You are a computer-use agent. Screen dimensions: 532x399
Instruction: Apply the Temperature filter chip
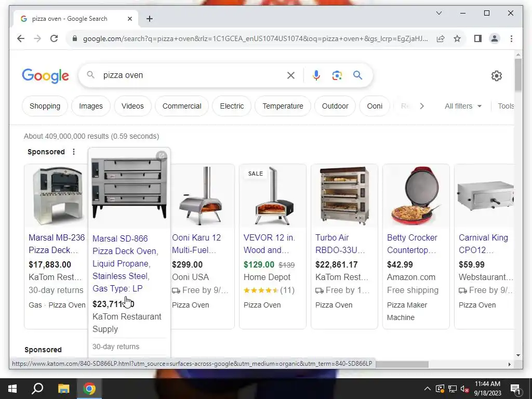[283, 106]
